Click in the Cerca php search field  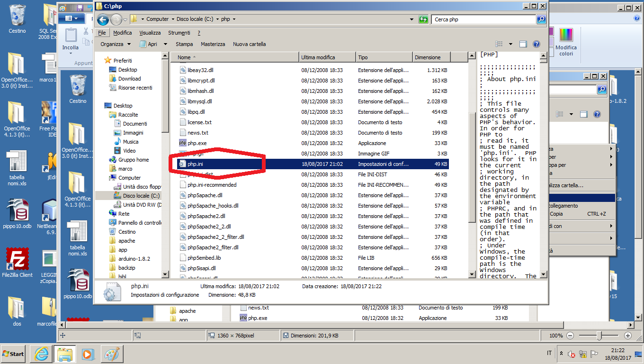pyautogui.click(x=483, y=19)
